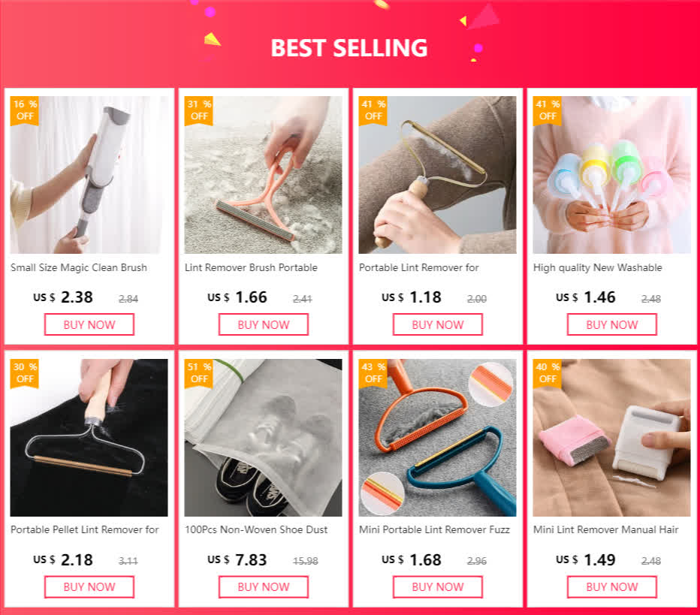
Task: Open the Portable Lint Remover for title link
Action: [x=419, y=268]
